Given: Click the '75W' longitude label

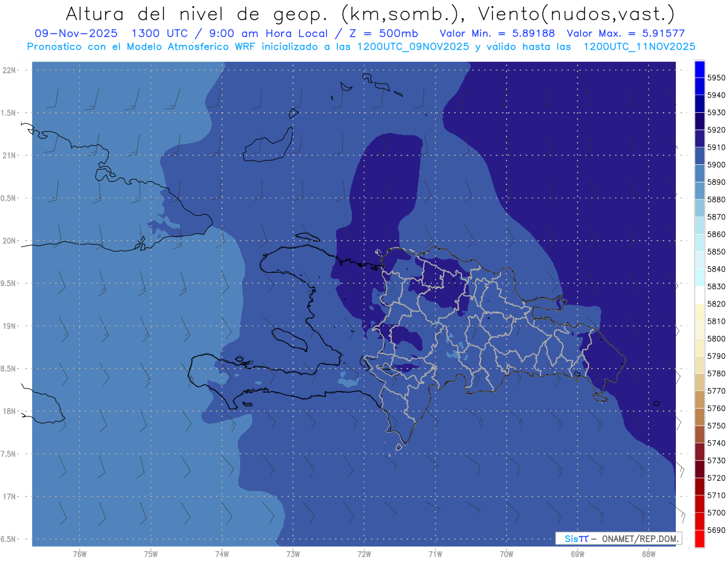Looking at the screenshot, I should tap(151, 554).
